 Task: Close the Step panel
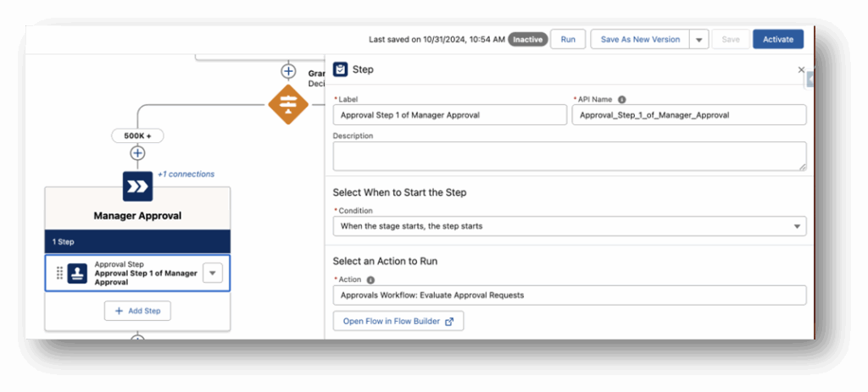tap(801, 70)
